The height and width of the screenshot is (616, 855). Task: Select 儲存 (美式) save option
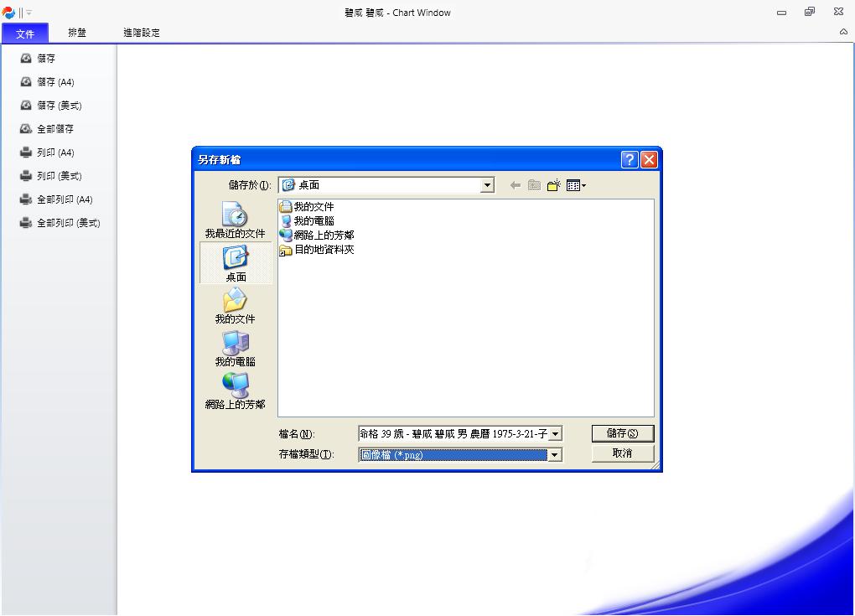tap(52, 105)
